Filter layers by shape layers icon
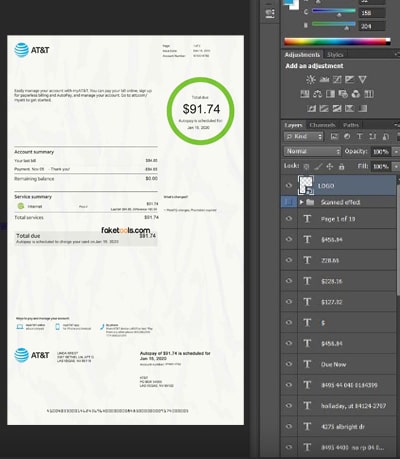Screen dimensions: 400x459 pos(372,136)
